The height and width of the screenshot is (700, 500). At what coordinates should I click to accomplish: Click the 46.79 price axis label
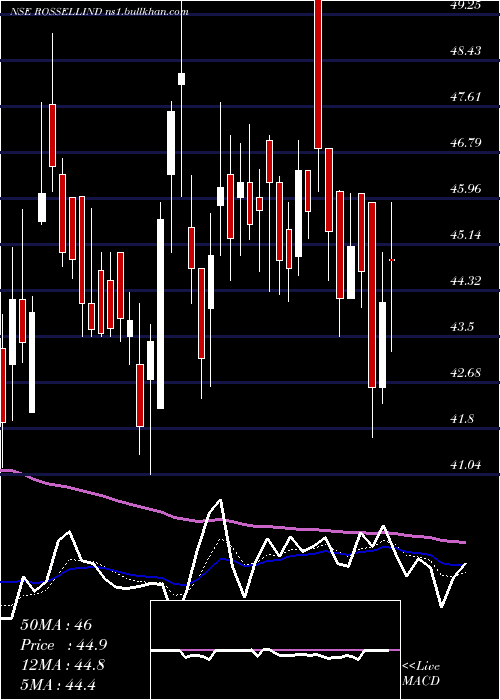(x=465, y=143)
